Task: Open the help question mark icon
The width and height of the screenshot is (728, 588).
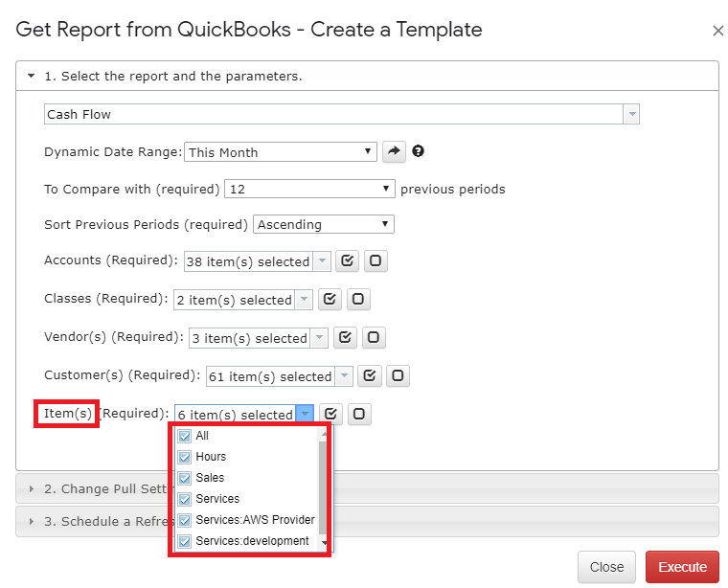Action: pyautogui.click(x=418, y=150)
